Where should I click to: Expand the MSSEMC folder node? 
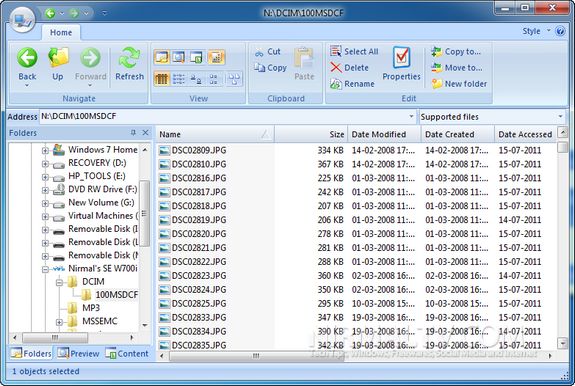[59, 322]
